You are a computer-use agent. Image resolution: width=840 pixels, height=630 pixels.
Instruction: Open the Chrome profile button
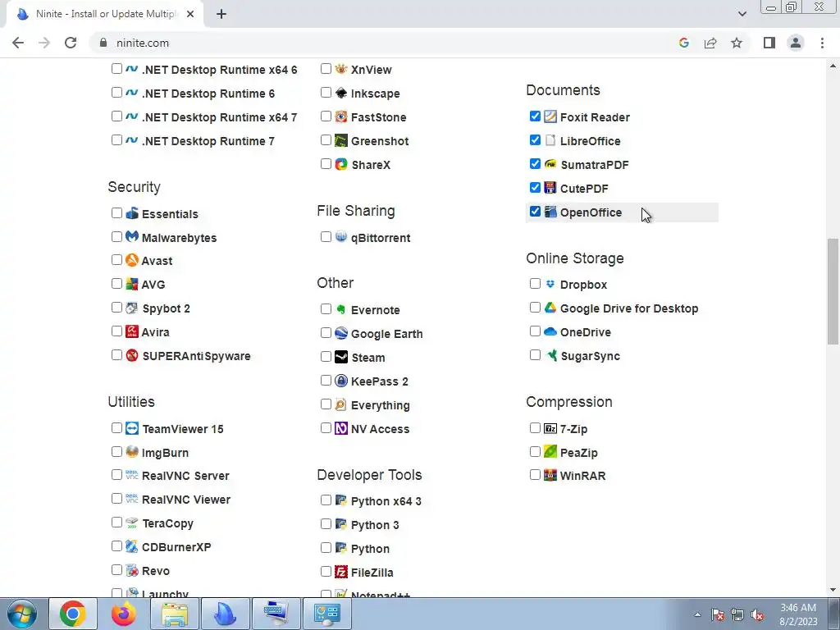(796, 43)
